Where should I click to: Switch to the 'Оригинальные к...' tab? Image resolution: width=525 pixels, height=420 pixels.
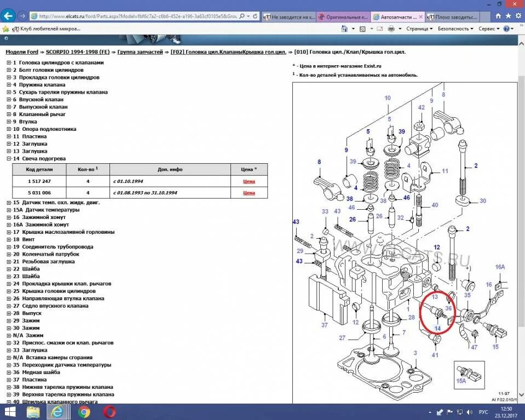344,17
